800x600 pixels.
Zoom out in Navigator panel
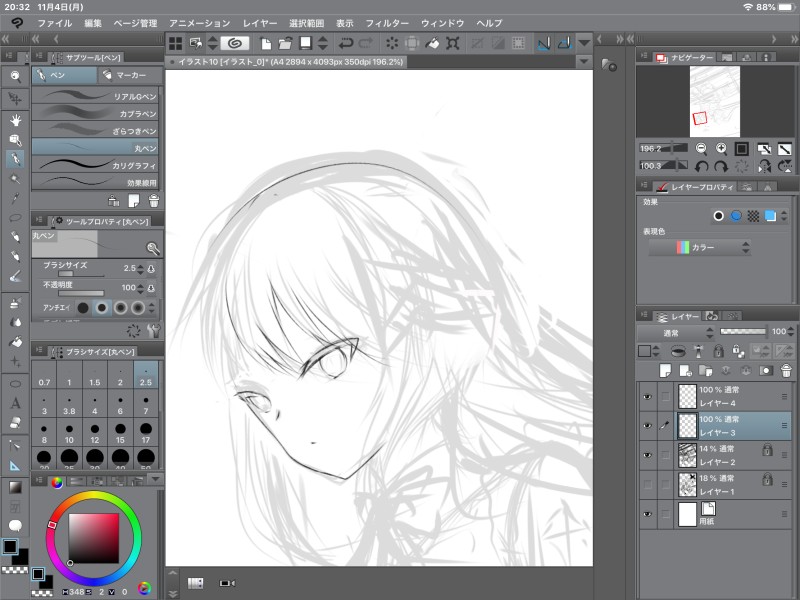click(x=702, y=148)
